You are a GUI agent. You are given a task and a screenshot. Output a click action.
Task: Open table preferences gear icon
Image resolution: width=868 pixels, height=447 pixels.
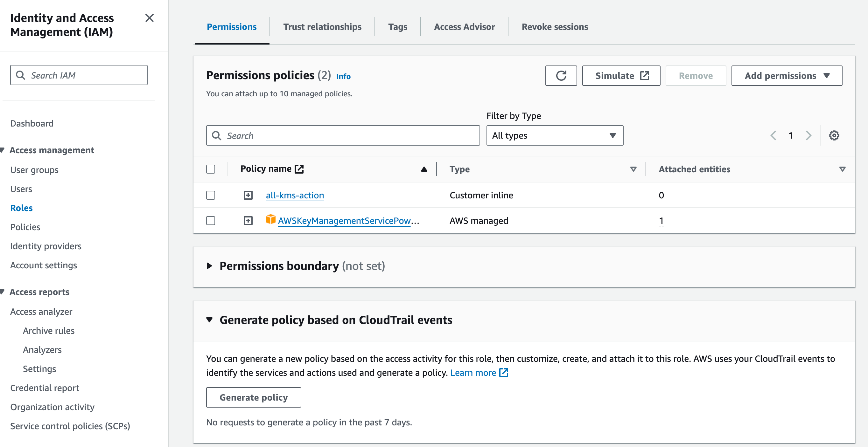(x=834, y=135)
